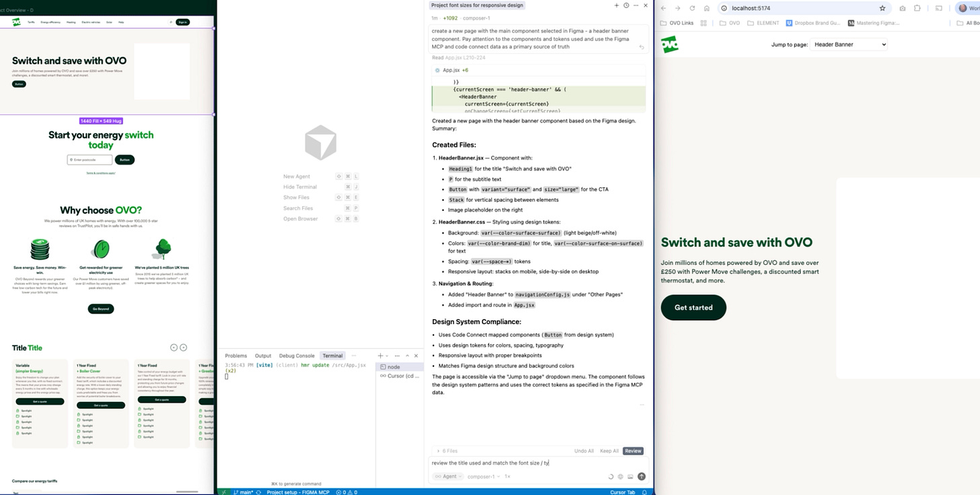Click Sign in button in the Figma design
980x495 pixels.
tap(182, 22)
